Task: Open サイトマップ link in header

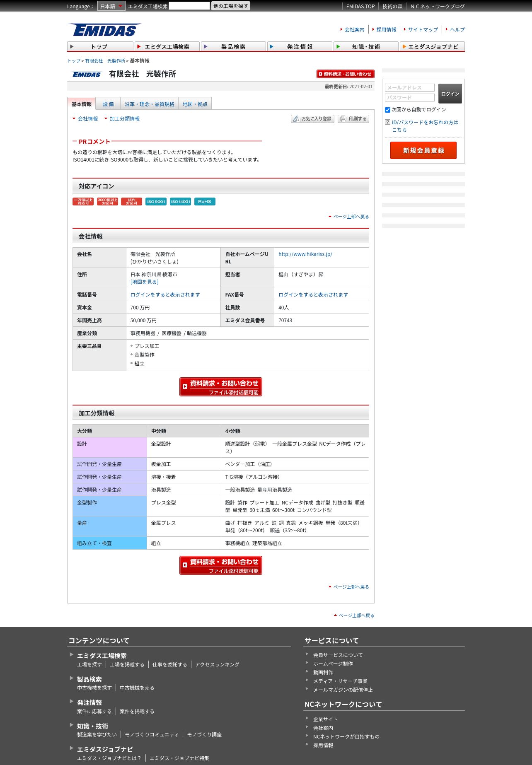Action: (423, 30)
